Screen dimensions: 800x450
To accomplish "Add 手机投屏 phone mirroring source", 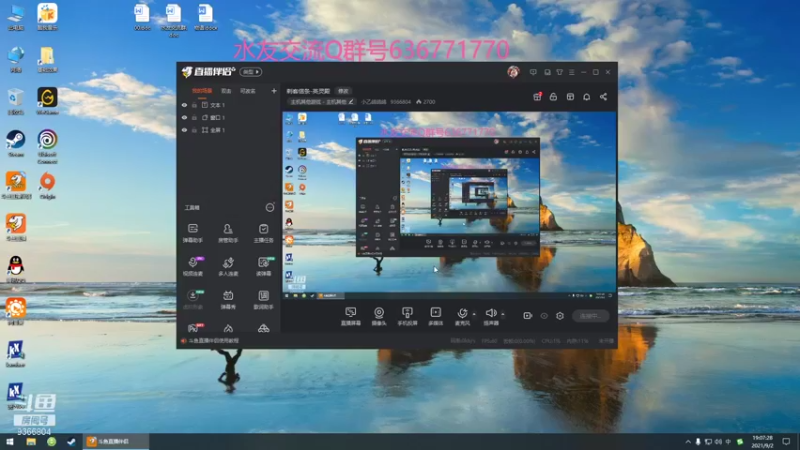I will [x=407, y=316].
